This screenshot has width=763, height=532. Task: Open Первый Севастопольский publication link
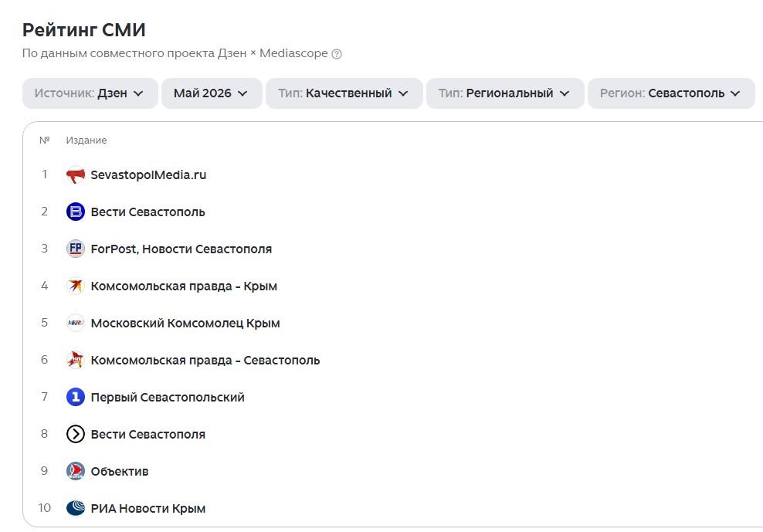pyautogui.click(x=168, y=397)
